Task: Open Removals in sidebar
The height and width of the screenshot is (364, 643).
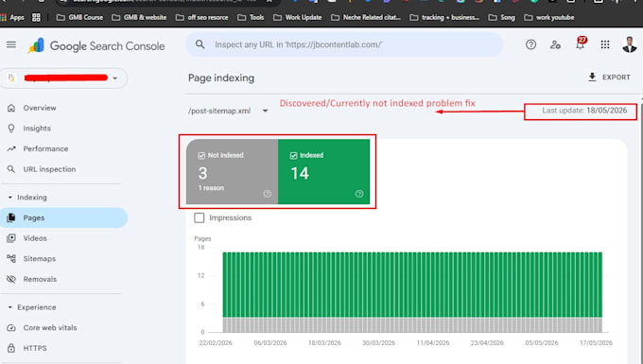Action: point(40,279)
